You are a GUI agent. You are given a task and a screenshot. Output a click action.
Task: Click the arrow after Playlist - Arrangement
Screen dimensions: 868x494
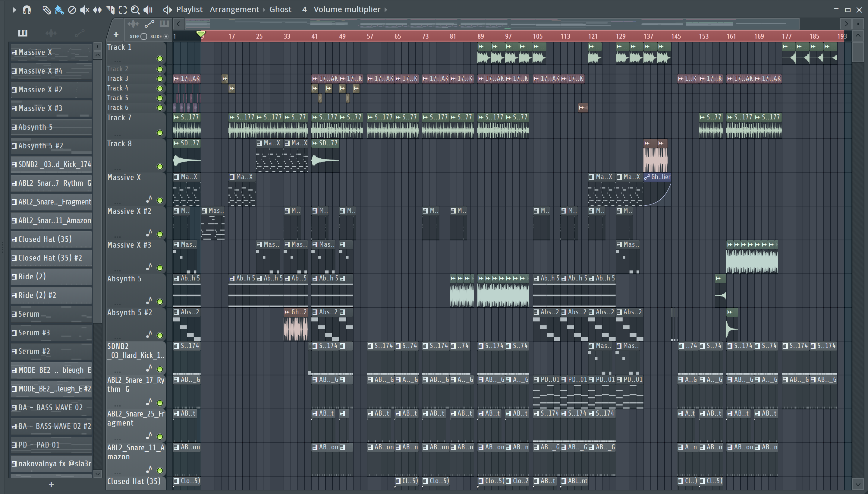click(264, 10)
